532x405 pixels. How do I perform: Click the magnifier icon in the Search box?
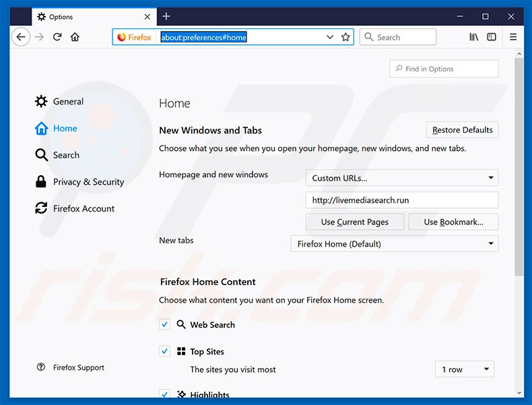(x=369, y=37)
